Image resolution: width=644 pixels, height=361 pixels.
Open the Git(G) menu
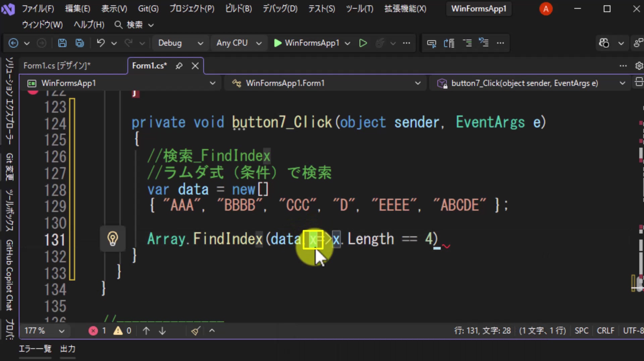tap(148, 9)
